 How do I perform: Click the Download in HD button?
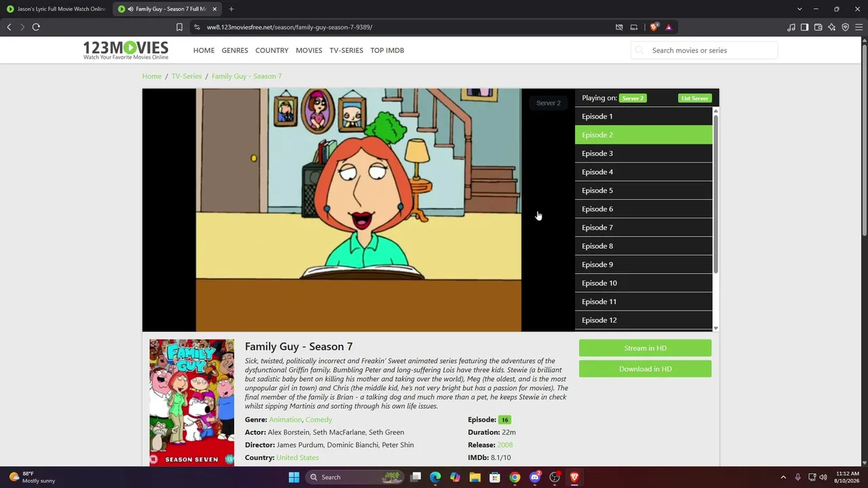[645, 369]
